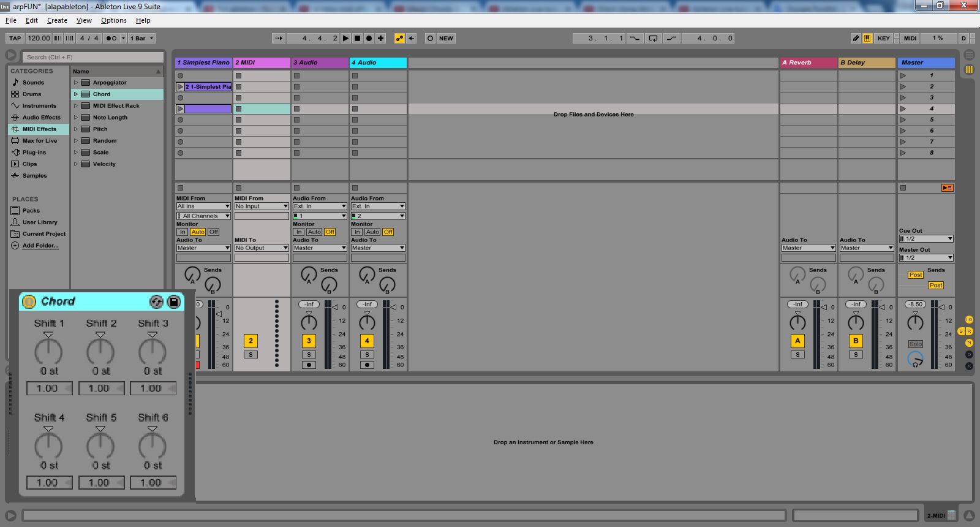Launch Master scene 4
Image resolution: width=980 pixels, height=527 pixels.
903,108
